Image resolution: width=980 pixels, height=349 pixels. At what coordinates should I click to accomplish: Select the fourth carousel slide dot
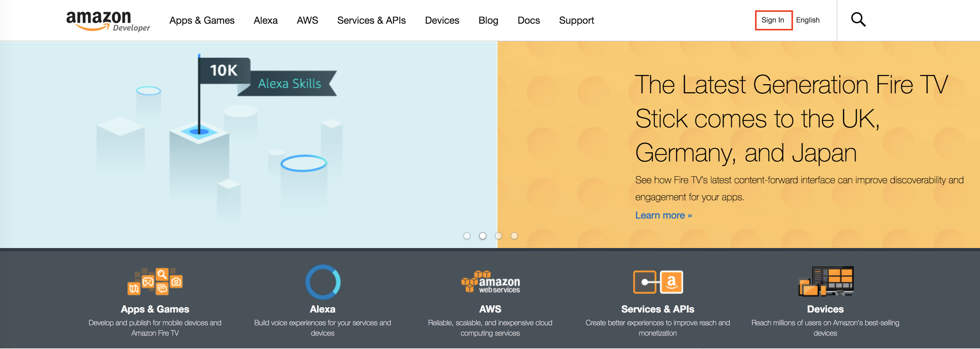point(514,236)
